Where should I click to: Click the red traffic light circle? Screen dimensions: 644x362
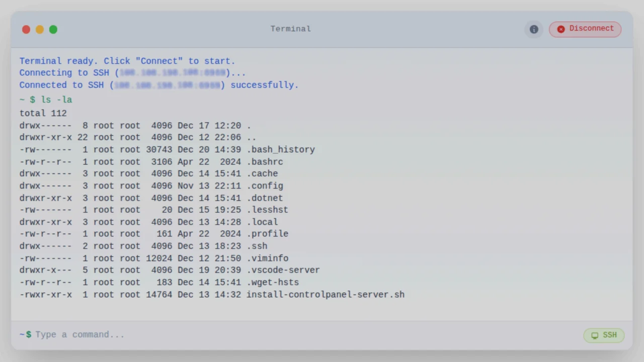(x=26, y=29)
